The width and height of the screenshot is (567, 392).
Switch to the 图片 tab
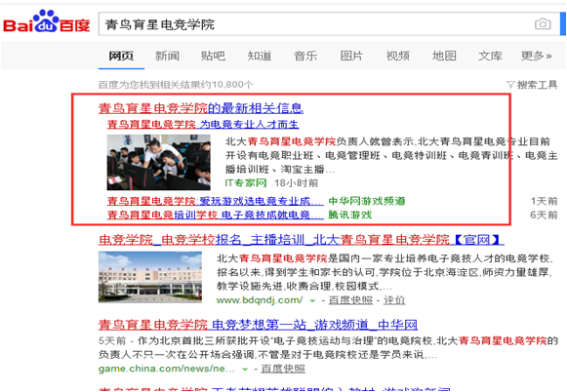tap(351, 56)
